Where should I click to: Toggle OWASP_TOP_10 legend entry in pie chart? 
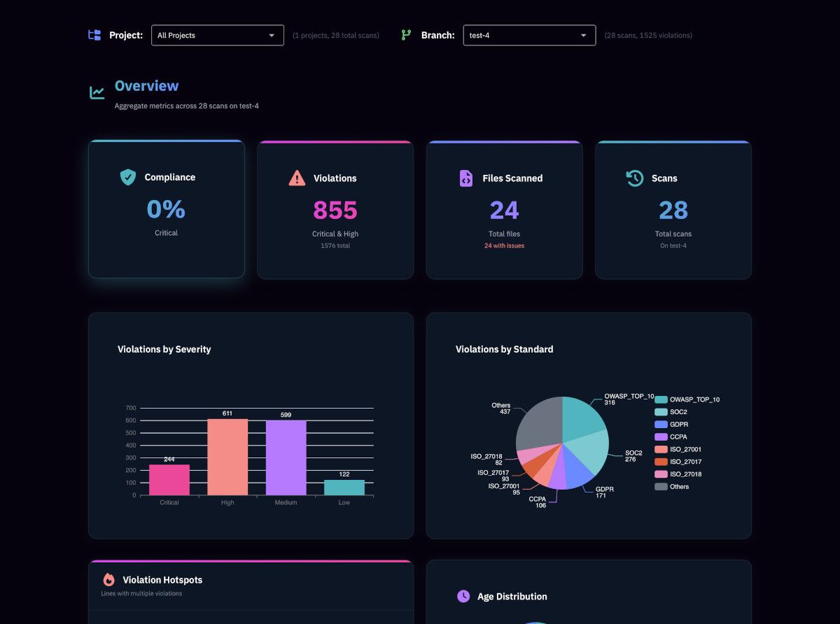tap(687, 399)
